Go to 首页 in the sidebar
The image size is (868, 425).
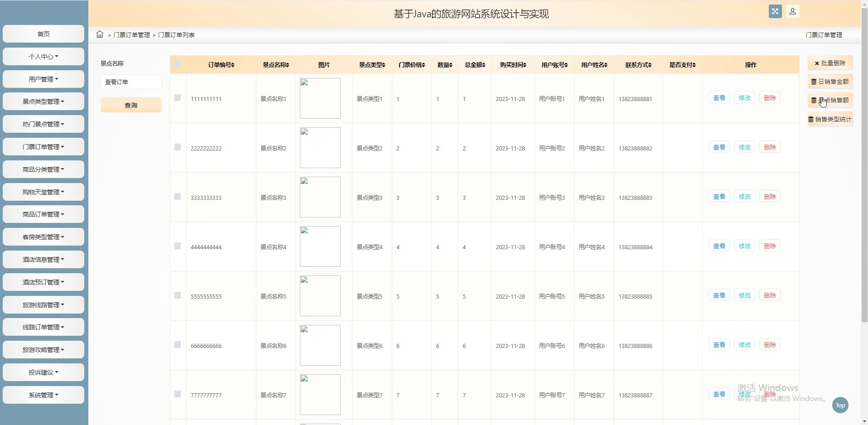point(43,34)
